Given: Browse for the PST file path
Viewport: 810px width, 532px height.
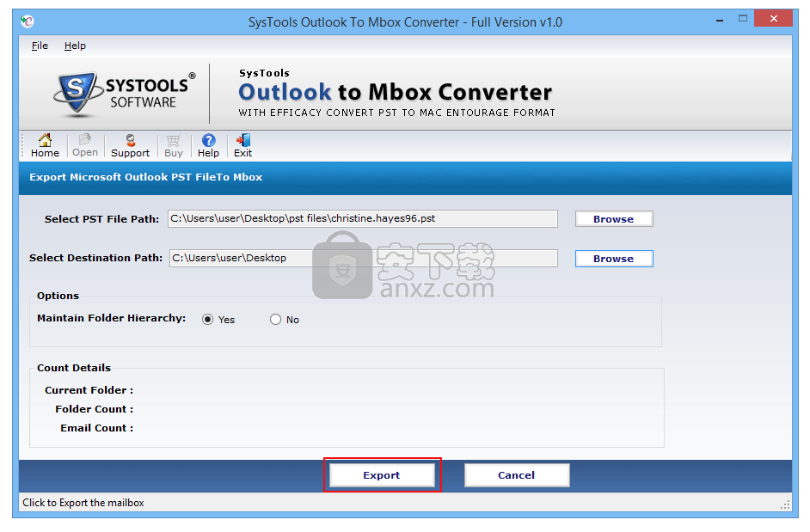Looking at the screenshot, I should click(x=614, y=219).
